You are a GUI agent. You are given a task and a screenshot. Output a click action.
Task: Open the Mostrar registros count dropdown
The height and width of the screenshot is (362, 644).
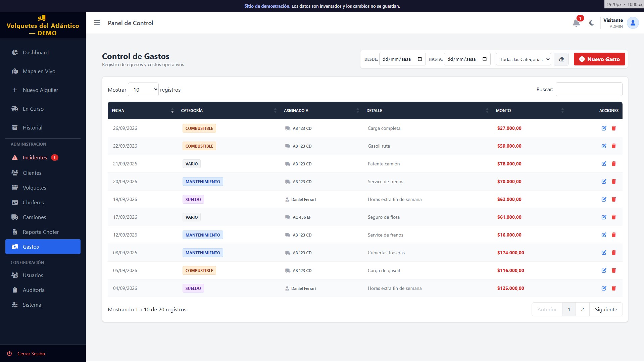tap(143, 90)
